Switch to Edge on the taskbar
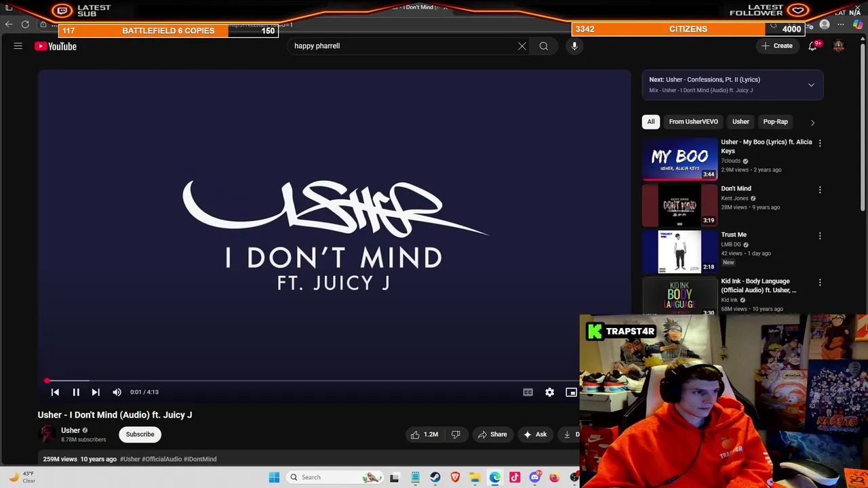Image resolution: width=868 pixels, height=488 pixels. tap(495, 477)
